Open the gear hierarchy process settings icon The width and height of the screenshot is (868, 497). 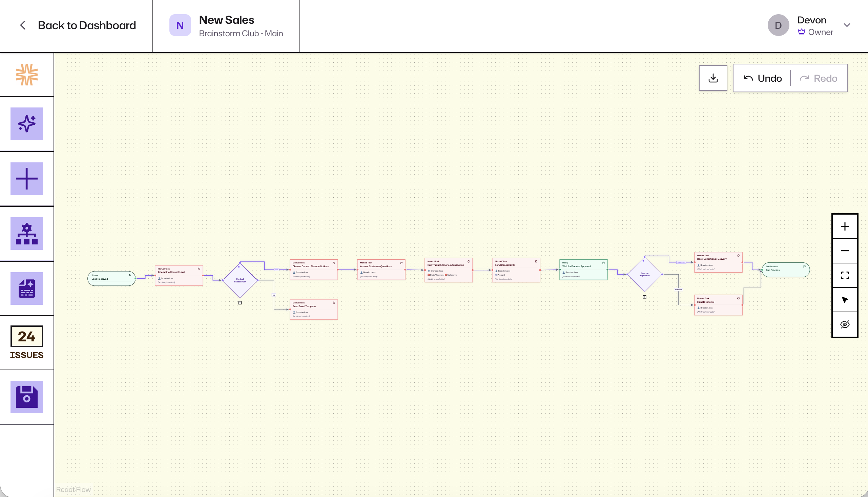pyautogui.click(x=27, y=234)
